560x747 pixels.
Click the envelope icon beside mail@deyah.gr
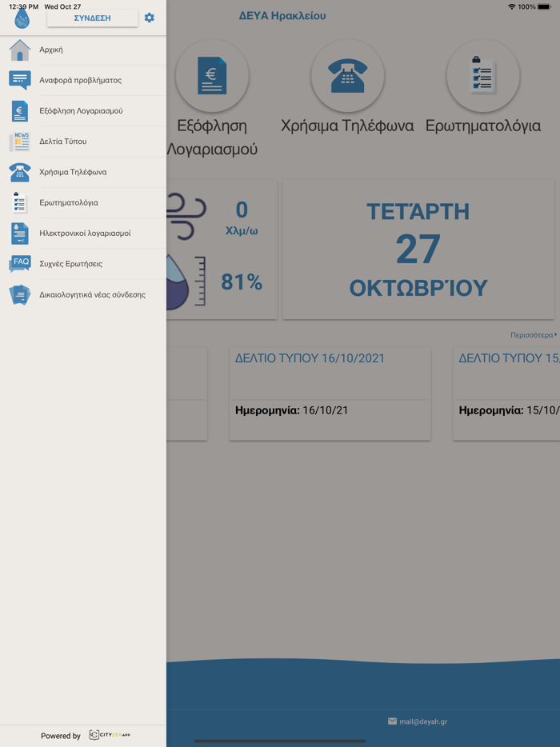[x=392, y=721]
